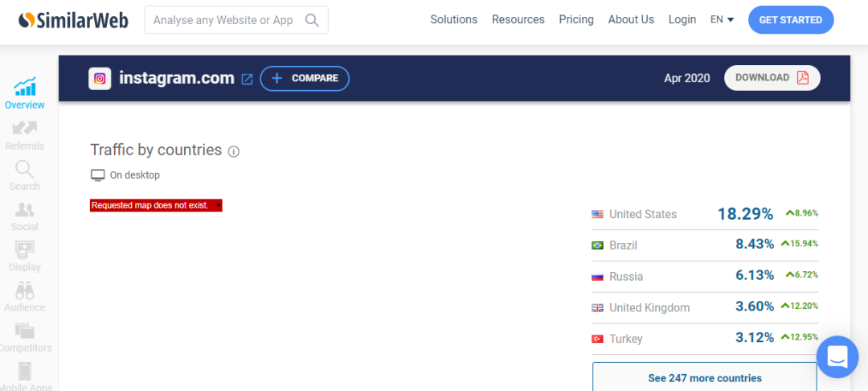Click the 8.96% change indicator
Screen dimensions: 868x391
[x=801, y=212]
